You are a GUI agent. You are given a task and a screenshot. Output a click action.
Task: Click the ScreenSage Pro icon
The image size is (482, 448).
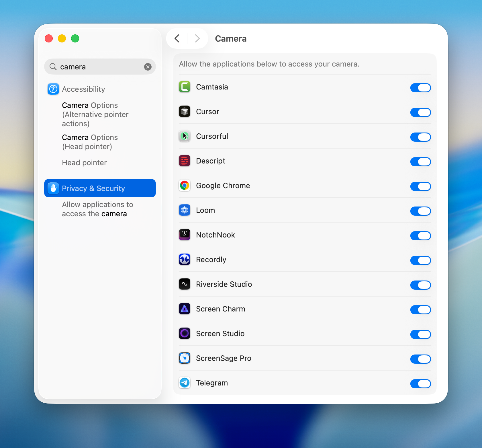pyautogui.click(x=185, y=358)
